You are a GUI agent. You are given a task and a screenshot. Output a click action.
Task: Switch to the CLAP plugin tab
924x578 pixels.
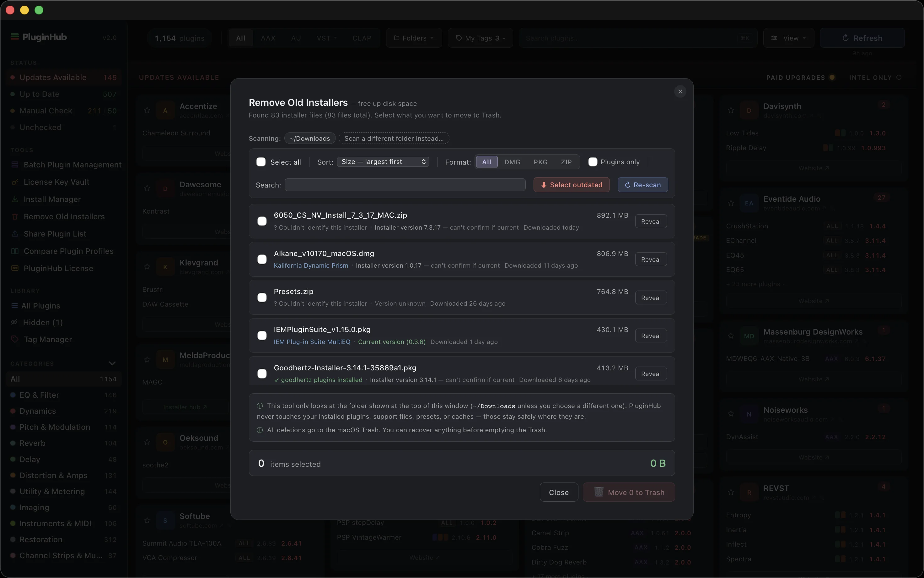[x=362, y=38]
